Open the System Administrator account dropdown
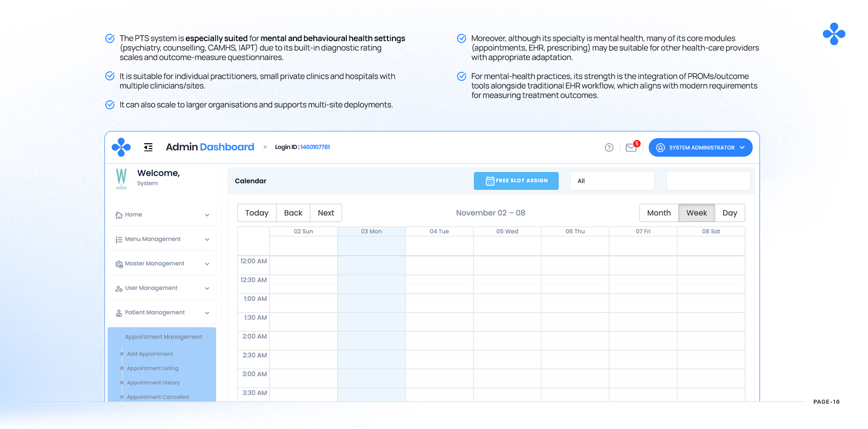868x429 pixels. [700, 148]
